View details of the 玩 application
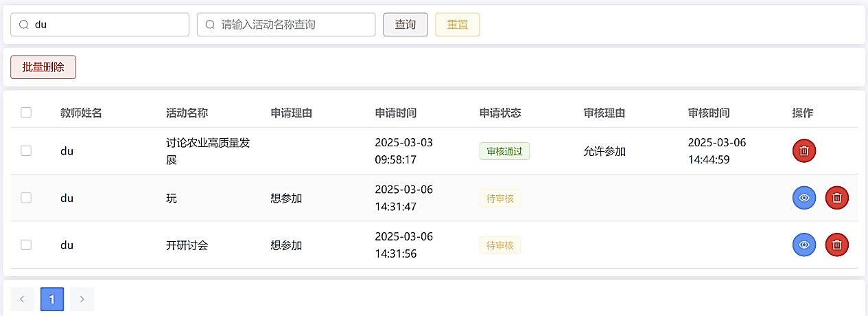868x316 pixels. [x=804, y=198]
